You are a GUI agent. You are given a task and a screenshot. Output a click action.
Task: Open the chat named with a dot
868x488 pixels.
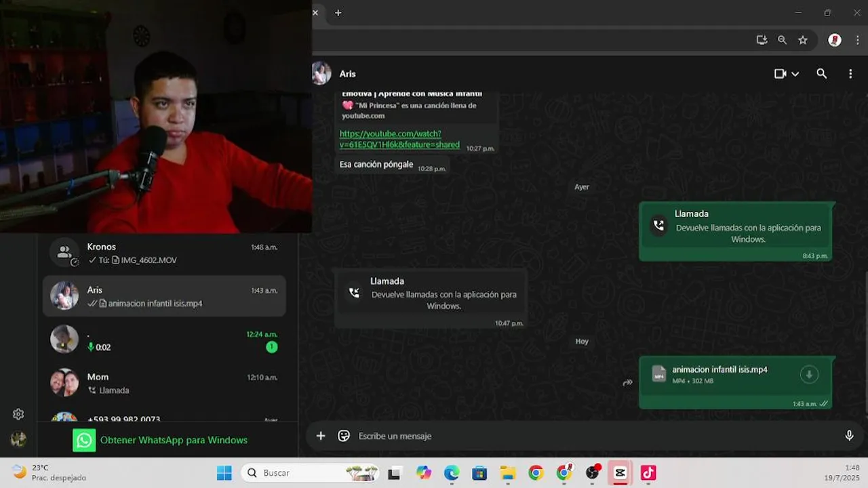pyautogui.click(x=164, y=340)
